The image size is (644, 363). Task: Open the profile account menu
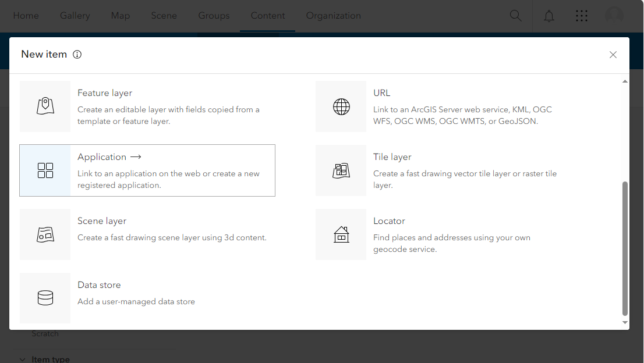[614, 16]
